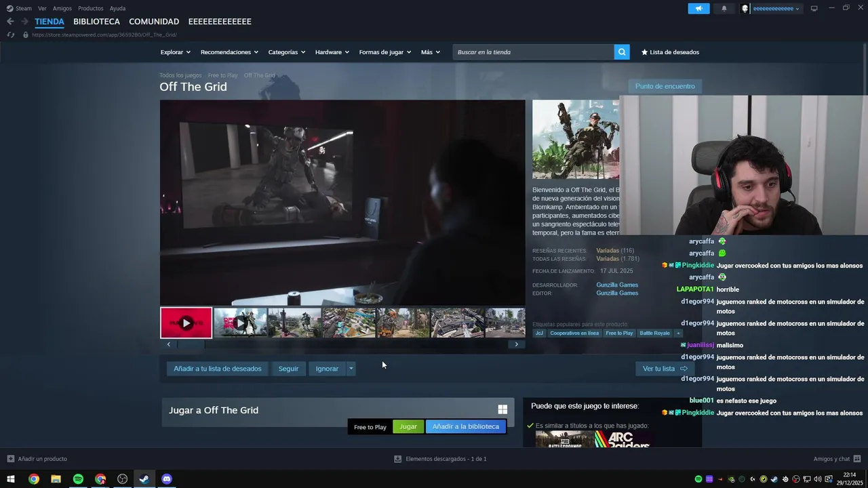This screenshot has height=488, width=868.
Task: Open the EEEEEEEEEEEEE profile tab
Action: pyautogui.click(x=220, y=22)
